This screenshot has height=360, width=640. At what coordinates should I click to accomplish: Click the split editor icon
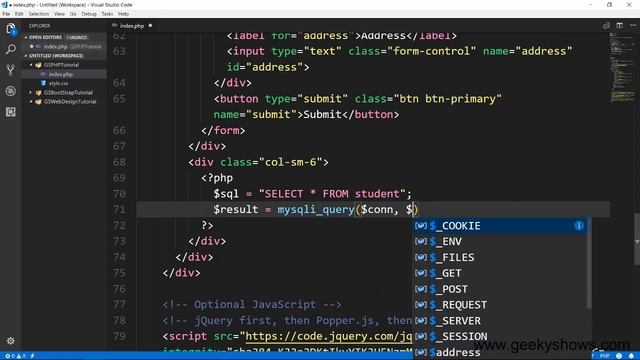[x=620, y=25]
